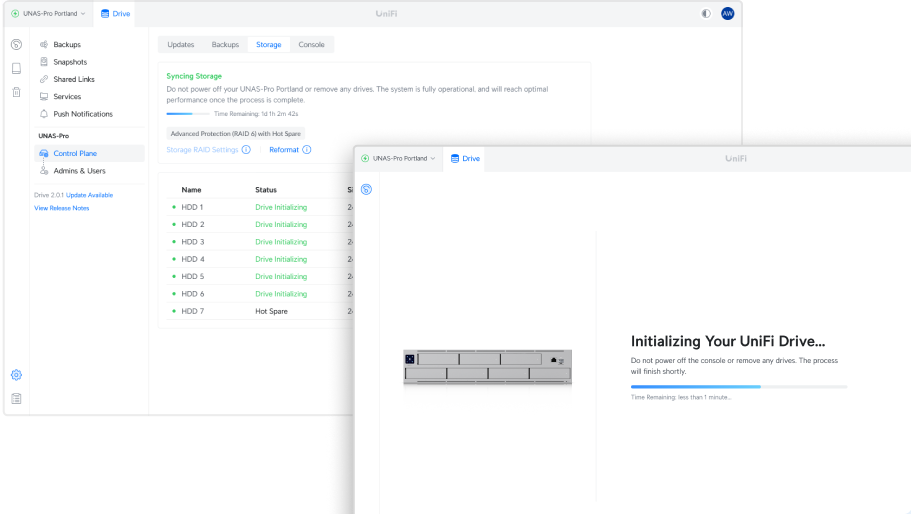This screenshot has height=514, width=911.
Task: Select the HDD 3 row
Action: pyautogui.click(x=260, y=242)
